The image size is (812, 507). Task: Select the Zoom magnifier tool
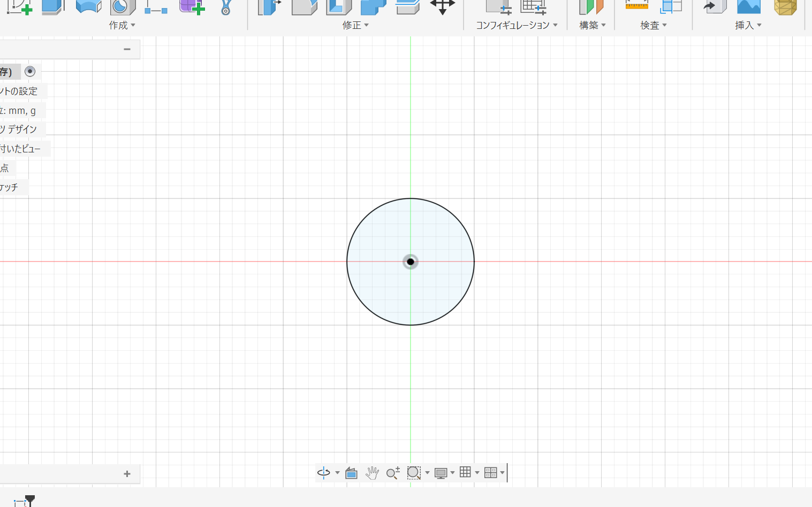(x=393, y=473)
